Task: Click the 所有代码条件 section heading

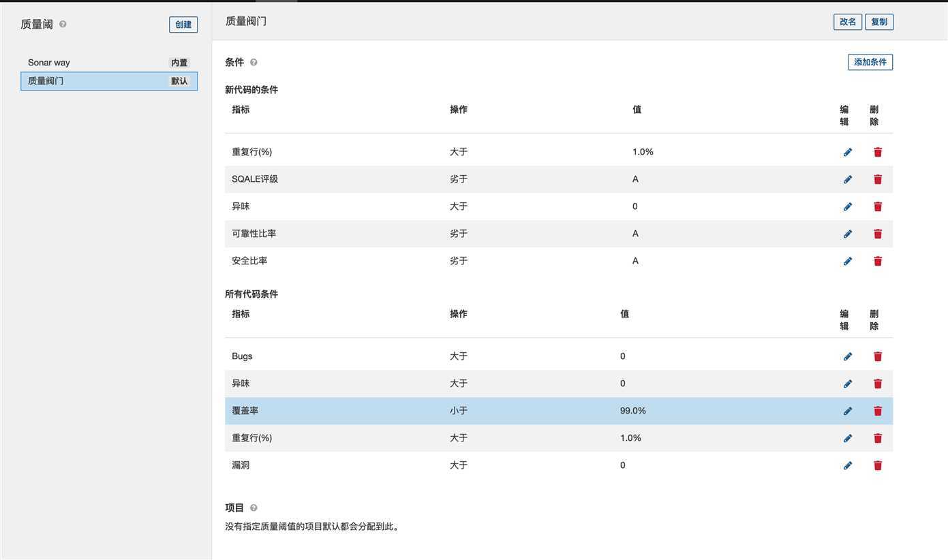Action: (x=251, y=294)
